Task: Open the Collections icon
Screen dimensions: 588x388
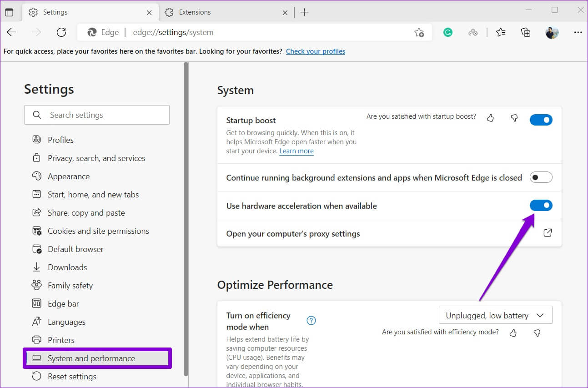Action: 526,32
